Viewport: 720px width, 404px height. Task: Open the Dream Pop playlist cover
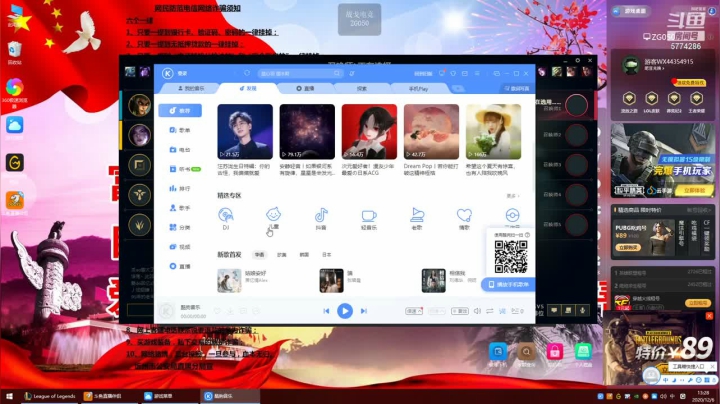pyautogui.click(x=431, y=132)
